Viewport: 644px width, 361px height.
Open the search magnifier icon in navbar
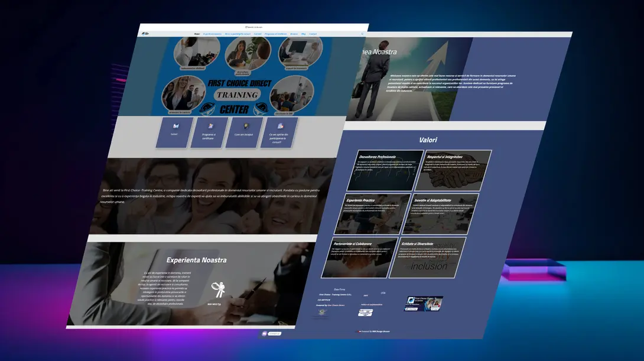point(362,34)
